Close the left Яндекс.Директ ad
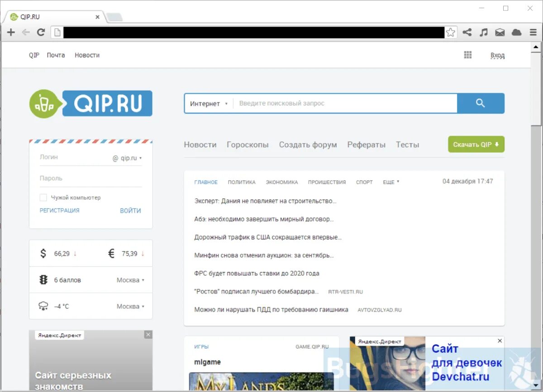The width and height of the screenshot is (543, 392). [148, 335]
